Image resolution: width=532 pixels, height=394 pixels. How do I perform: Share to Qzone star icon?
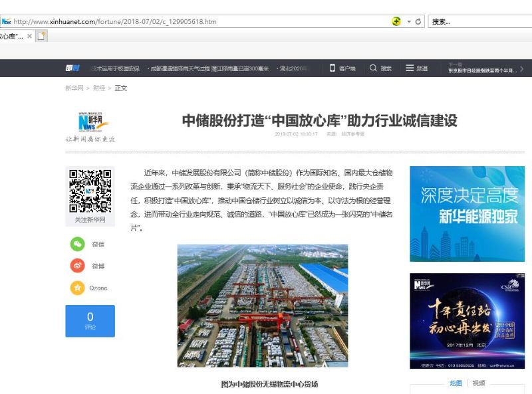tap(77, 288)
